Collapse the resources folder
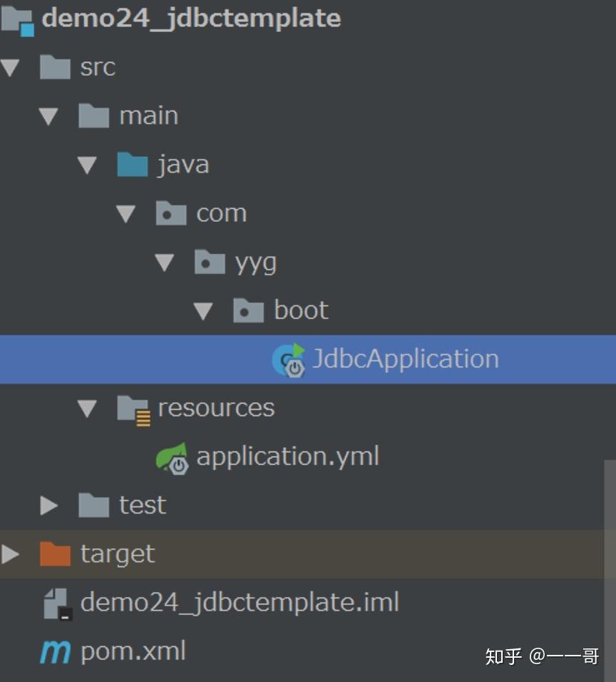Image resolution: width=616 pixels, height=682 pixels. coord(87,407)
